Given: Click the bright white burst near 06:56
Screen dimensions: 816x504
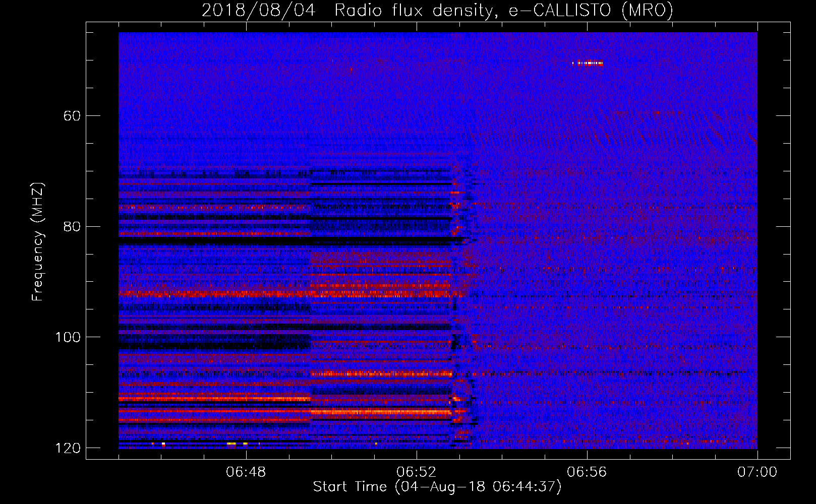Looking at the screenshot, I should (x=588, y=64).
